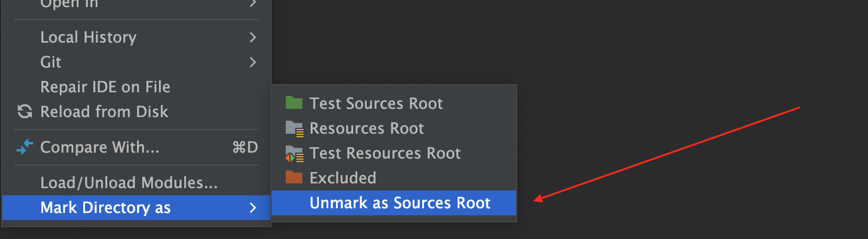Choose Test Sources Root option

[376, 104]
